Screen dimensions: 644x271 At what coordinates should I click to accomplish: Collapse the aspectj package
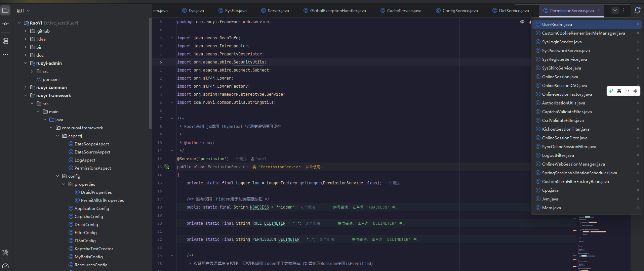(57, 136)
